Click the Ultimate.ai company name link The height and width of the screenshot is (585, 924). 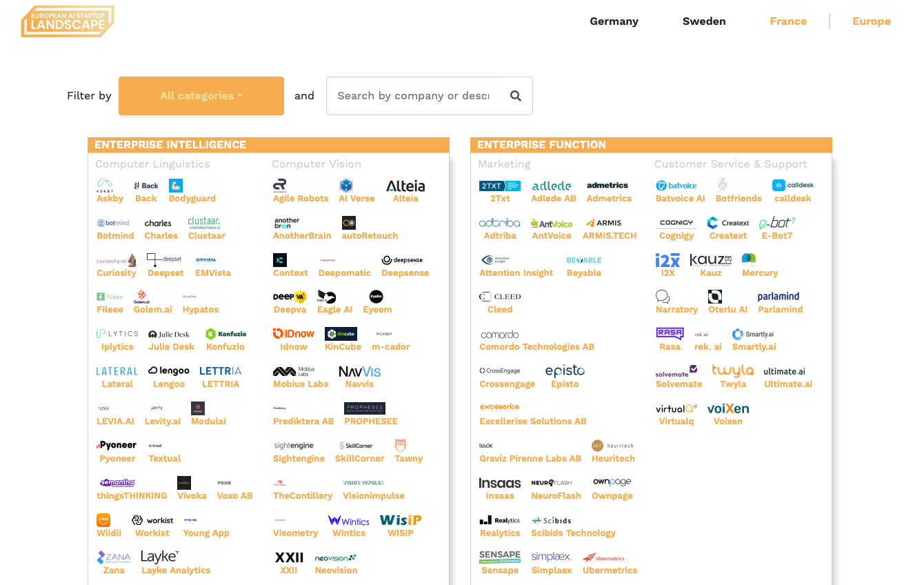(787, 384)
